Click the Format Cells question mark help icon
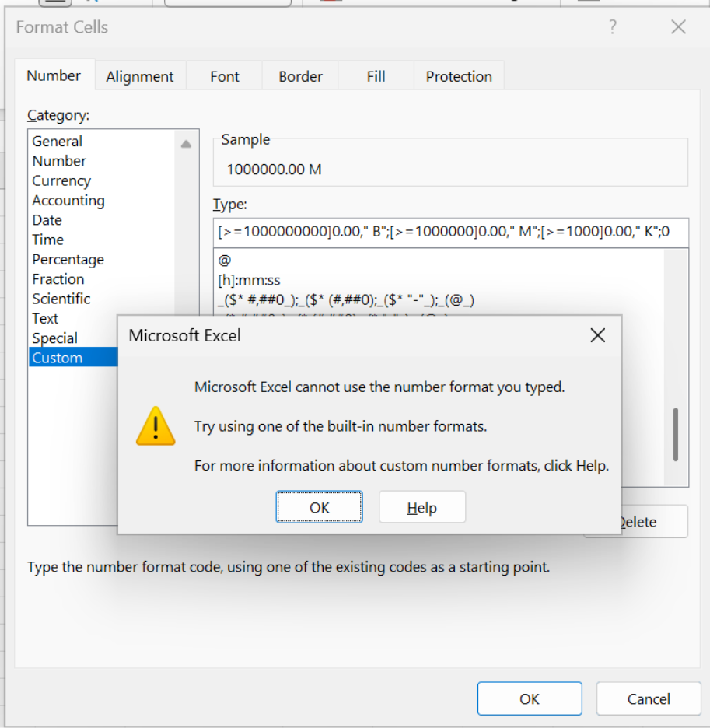The image size is (710, 728). coord(613,27)
